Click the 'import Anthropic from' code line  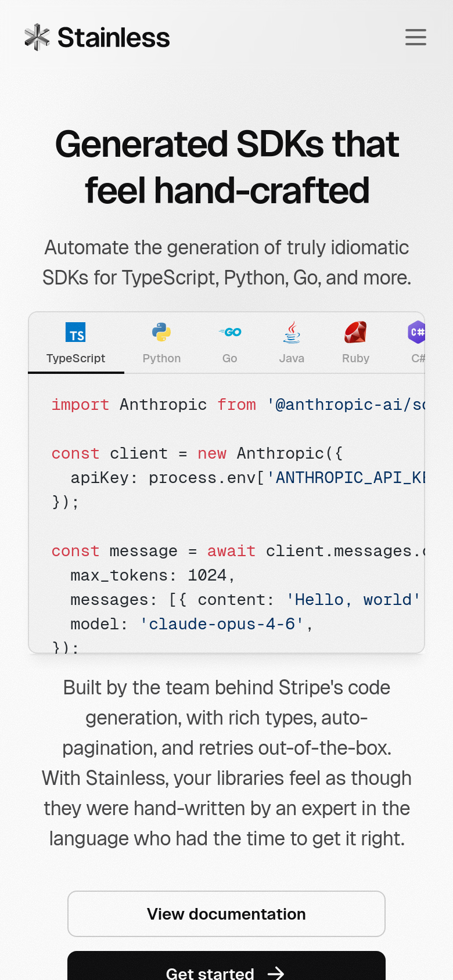[x=238, y=405]
